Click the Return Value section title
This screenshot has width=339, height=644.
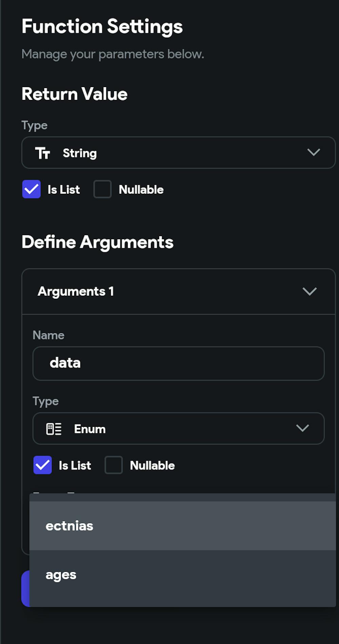coord(74,94)
